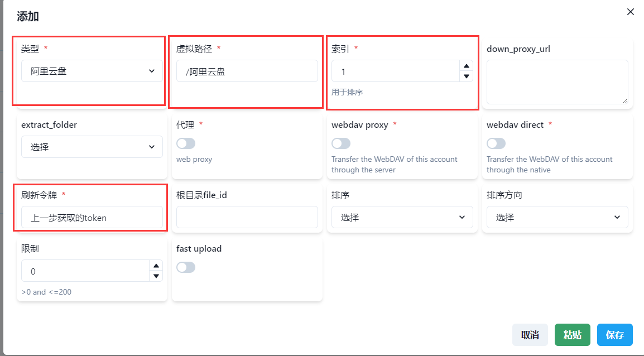This screenshot has width=644, height=356.
Task: Decrement the 索引 value with down arrow
Action: [466, 76]
